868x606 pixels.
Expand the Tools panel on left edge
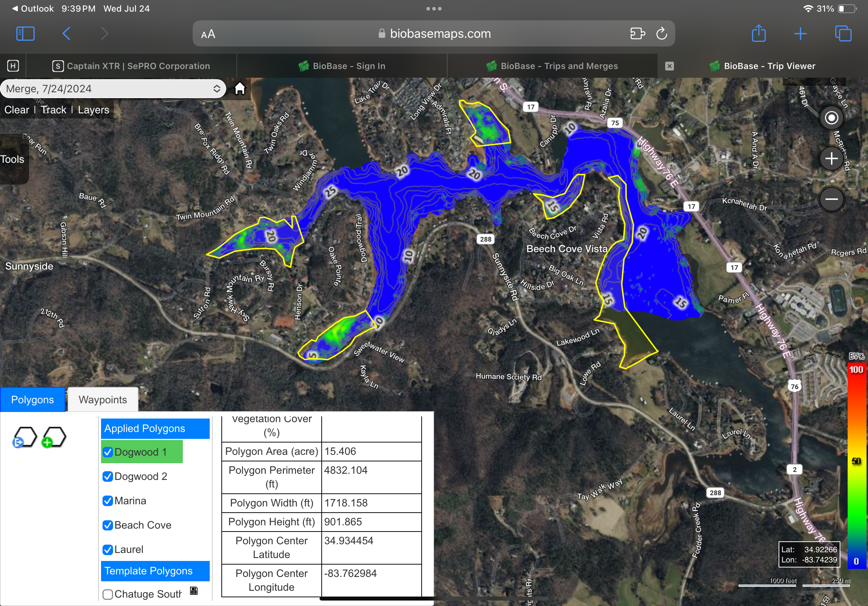[12, 159]
